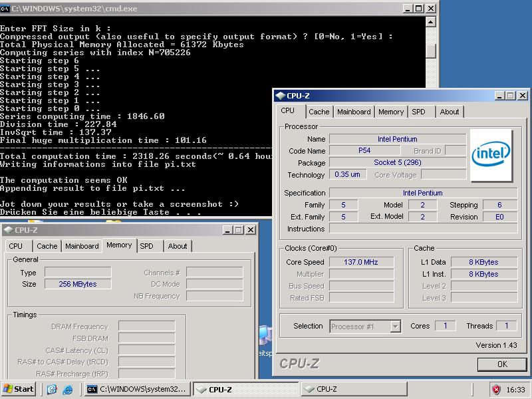Open the Start menu
This screenshot has width=532, height=399.
click(19, 389)
